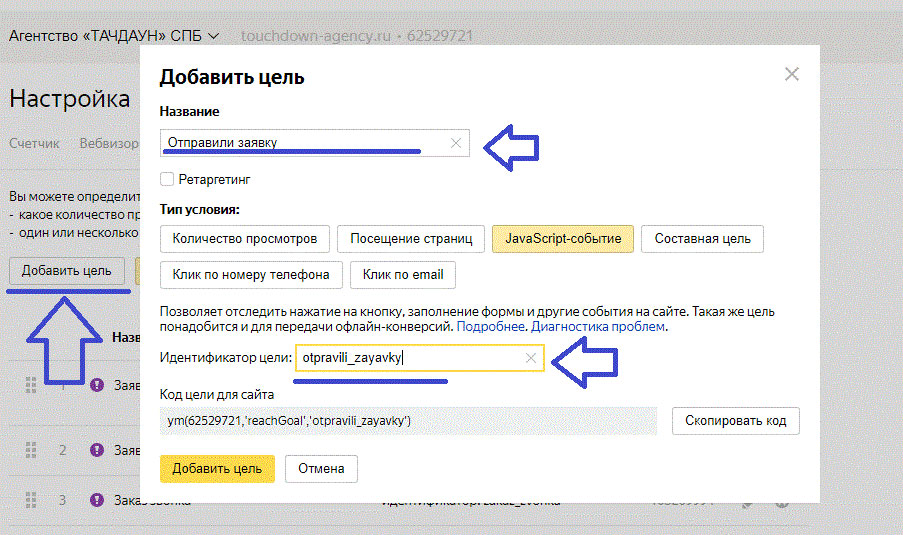Choose the Составная цель condition type
The image size is (903, 535).
702,239
